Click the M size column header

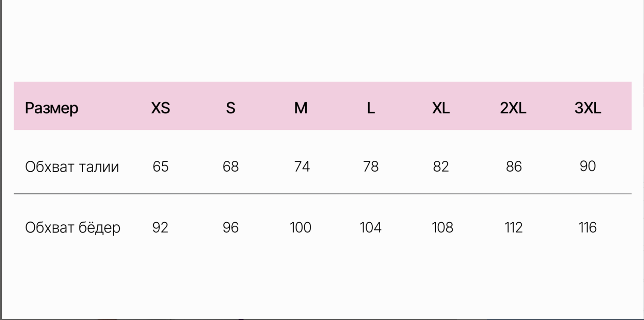(x=301, y=108)
